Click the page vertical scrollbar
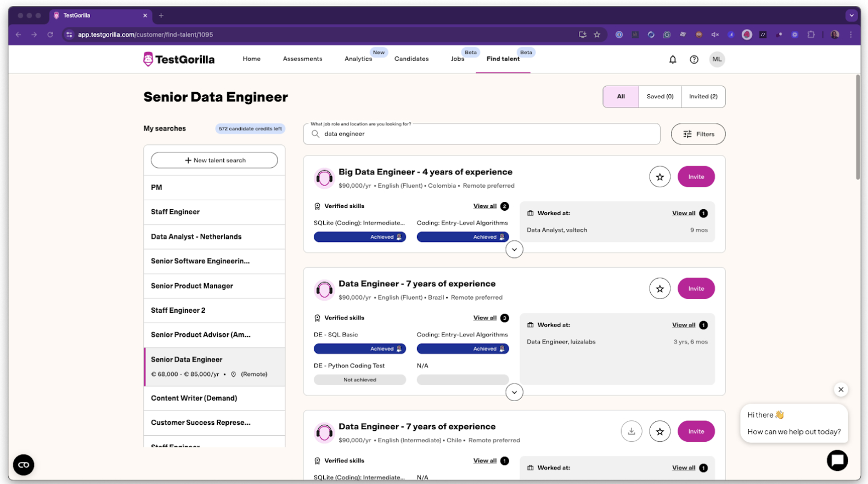 pyautogui.click(x=858, y=127)
